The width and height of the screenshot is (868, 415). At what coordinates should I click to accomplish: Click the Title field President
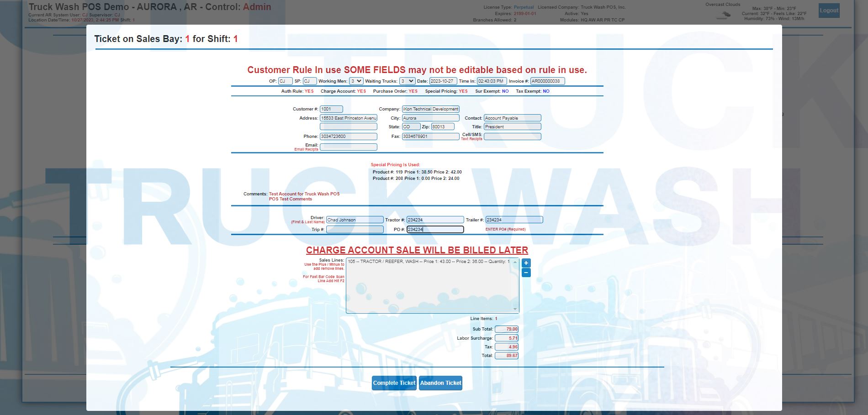(x=513, y=126)
